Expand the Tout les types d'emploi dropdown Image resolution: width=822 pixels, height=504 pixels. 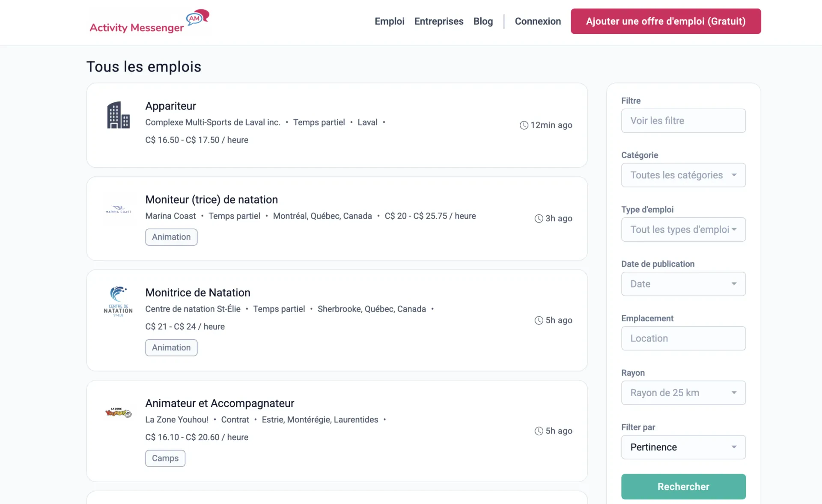[683, 229]
